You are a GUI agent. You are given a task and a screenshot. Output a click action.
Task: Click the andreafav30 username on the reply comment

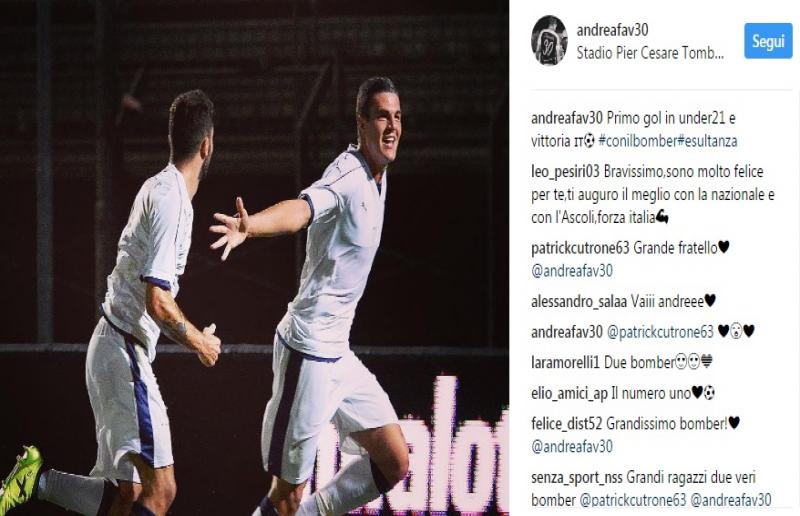[567, 332]
